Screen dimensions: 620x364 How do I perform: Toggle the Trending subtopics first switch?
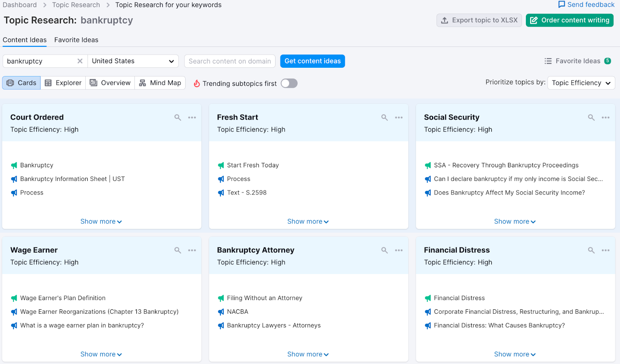[x=289, y=83]
